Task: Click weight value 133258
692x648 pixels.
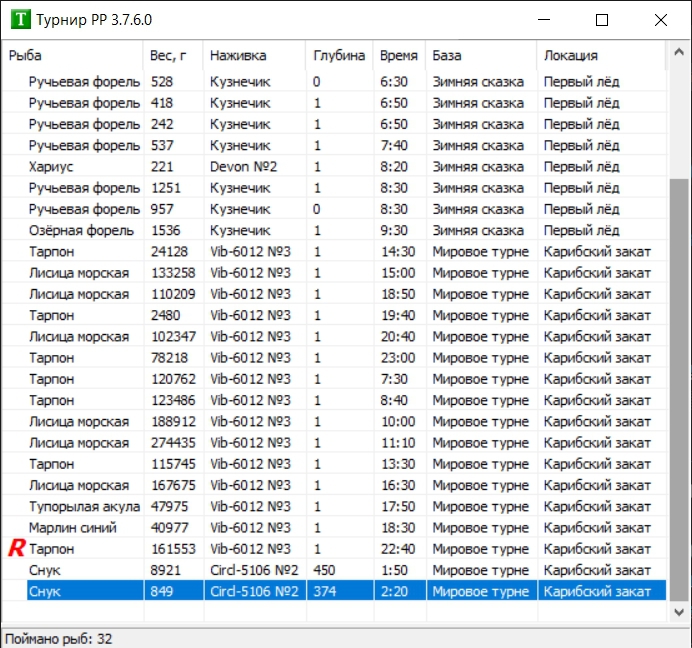Action: pos(173,273)
